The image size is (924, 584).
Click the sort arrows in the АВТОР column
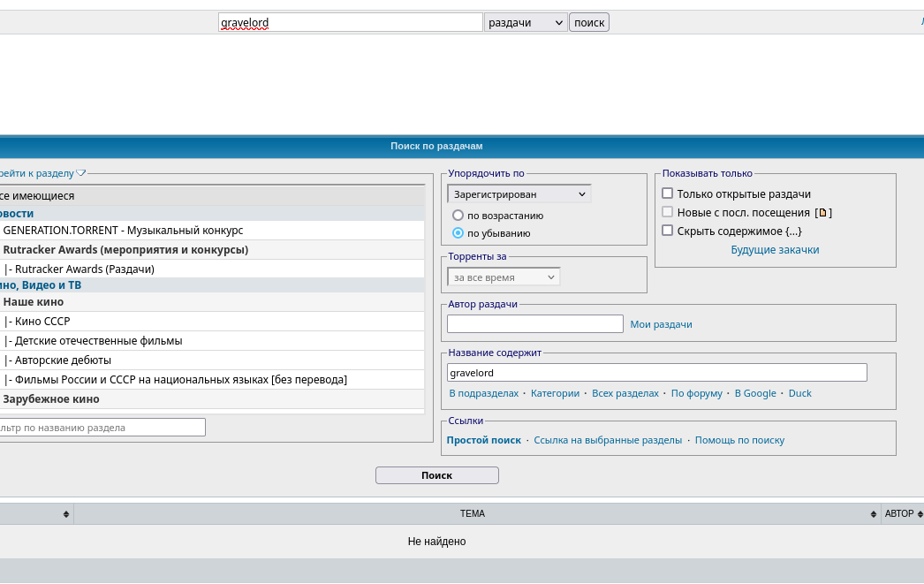[920, 514]
